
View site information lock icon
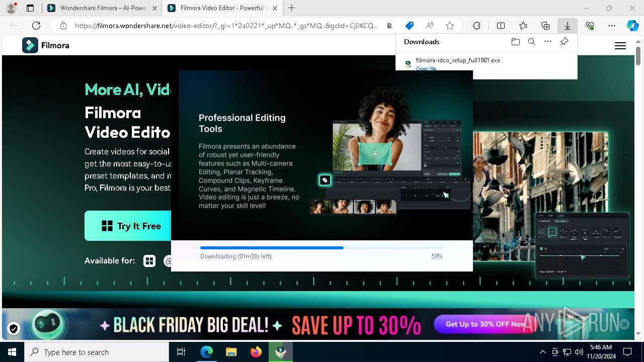63,26
